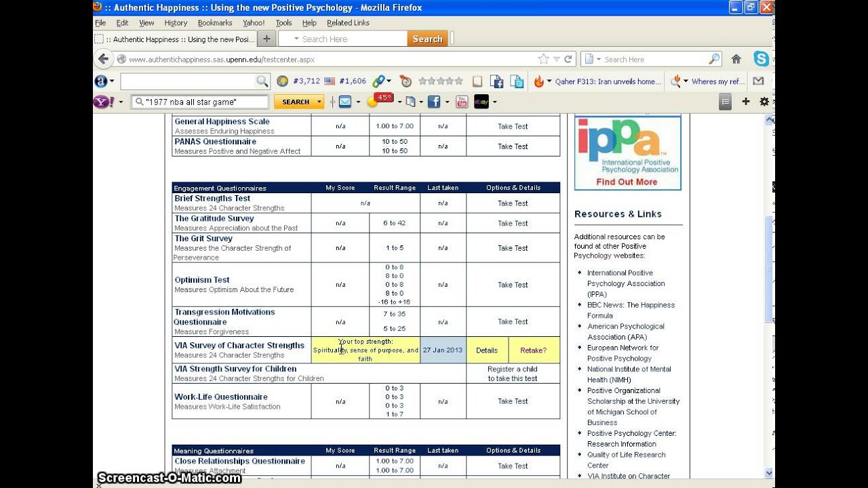This screenshot has width=868, height=488.
Task: Open the Tools menu
Action: click(x=283, y=23)
